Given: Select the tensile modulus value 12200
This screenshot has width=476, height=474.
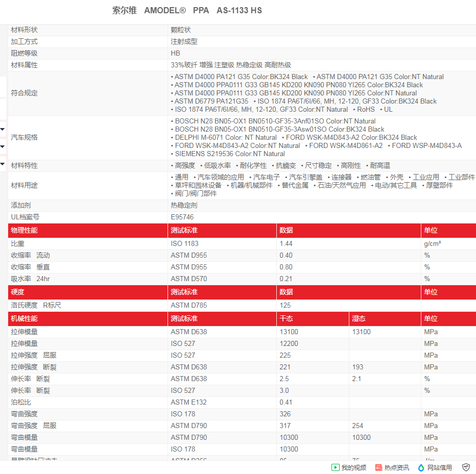Looking at the screenshot, I should click(x=289, y=343).
